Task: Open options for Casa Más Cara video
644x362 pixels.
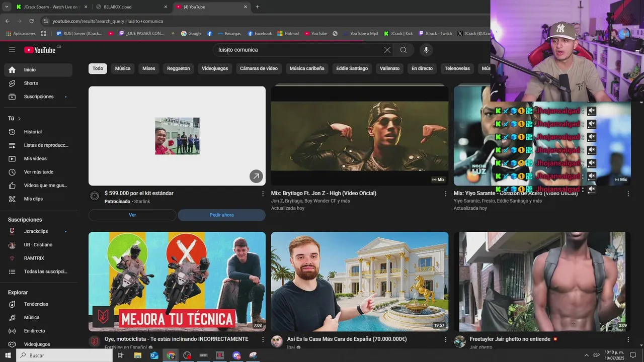Action: click(x=445, y=339)
